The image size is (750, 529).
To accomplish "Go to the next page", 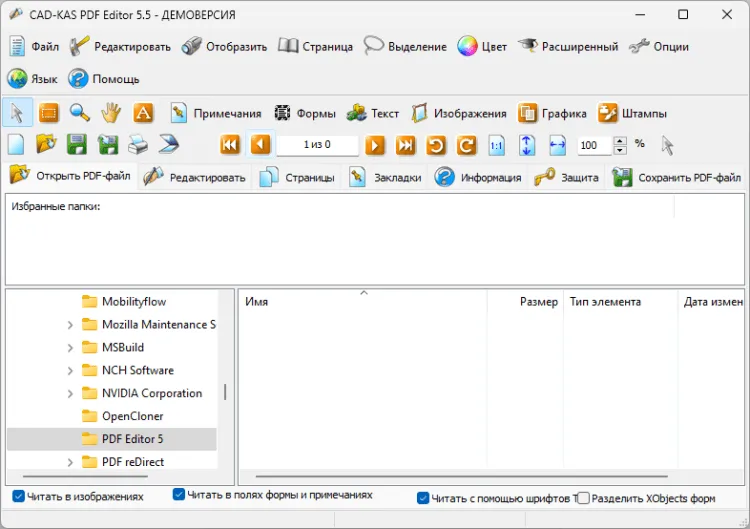I will (375, 144).
